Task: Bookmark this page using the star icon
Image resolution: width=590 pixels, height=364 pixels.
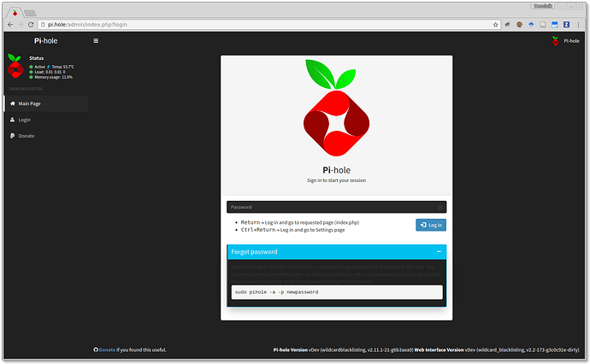Action: tap(494, 25)
